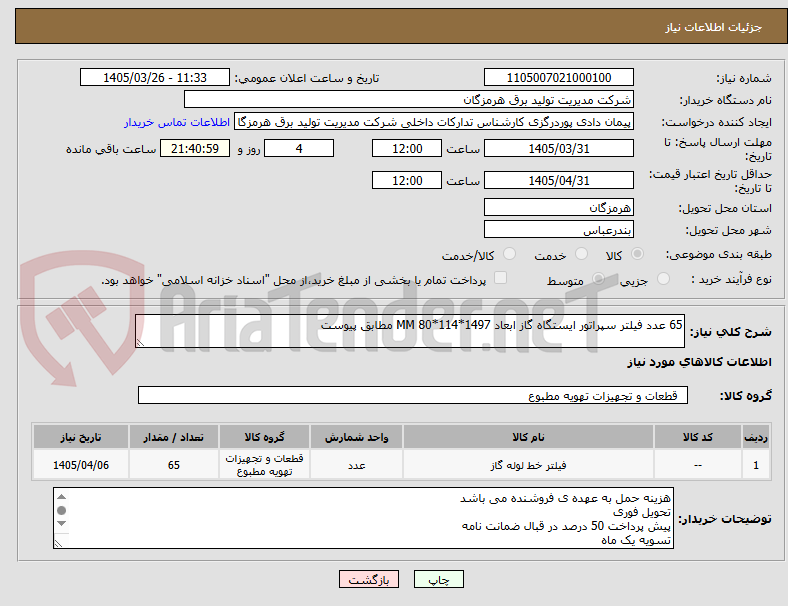Screen dimensions: 788x606
Task: Click the price validity date 1405/04/31
Action: click(x=558, y=180)
